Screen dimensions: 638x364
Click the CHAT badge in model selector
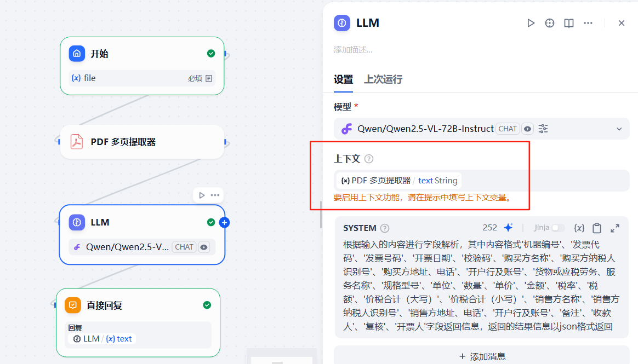(x=508, y=129)
